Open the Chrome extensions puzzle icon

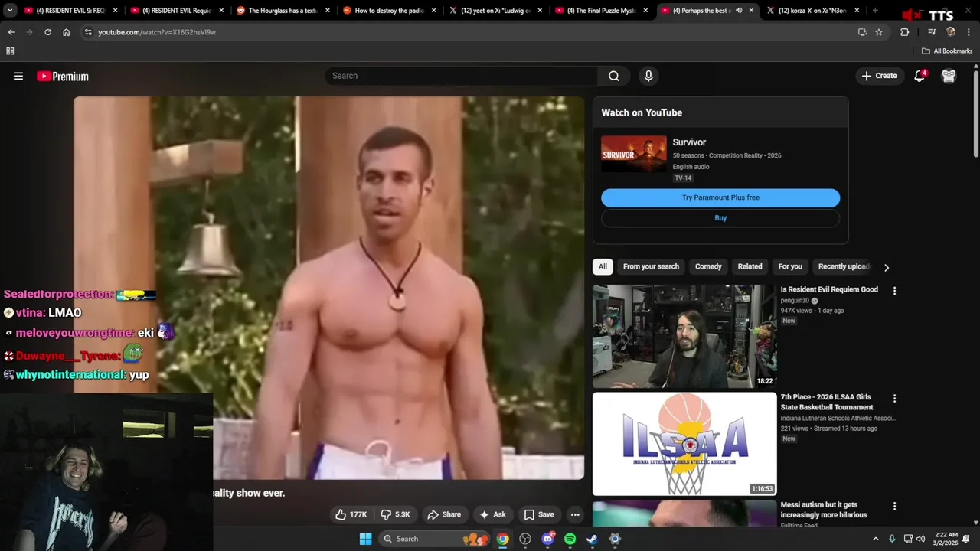click(904, 32)
